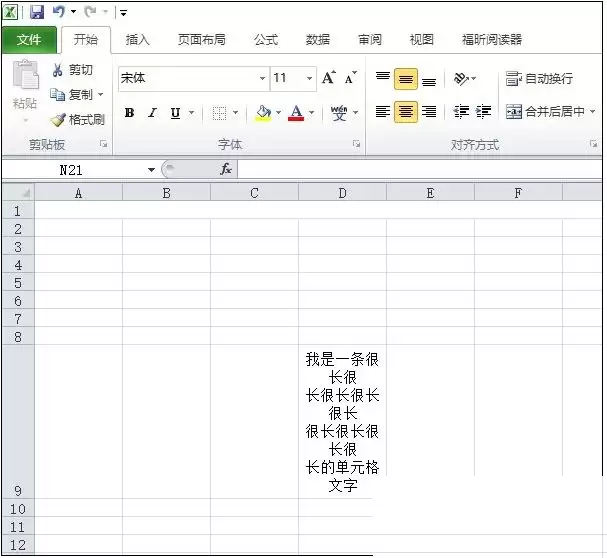Open the 剪贴板 dialog launcher
The height and width of the screenshot is (558, 607).
103,144
